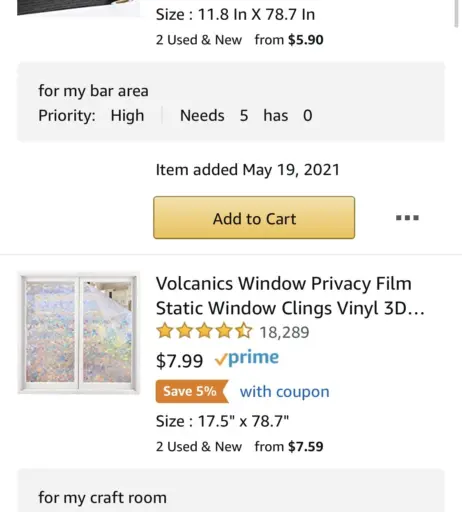Open 2 Used & New from $7.59
This screenshot has width=462, height=512.
(x=239, y=446)
